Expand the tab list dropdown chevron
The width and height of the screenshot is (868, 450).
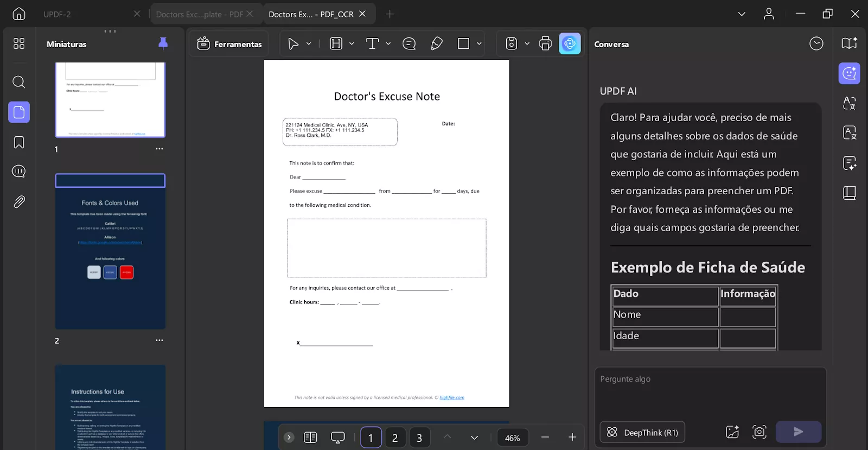(x=742, y=14)
